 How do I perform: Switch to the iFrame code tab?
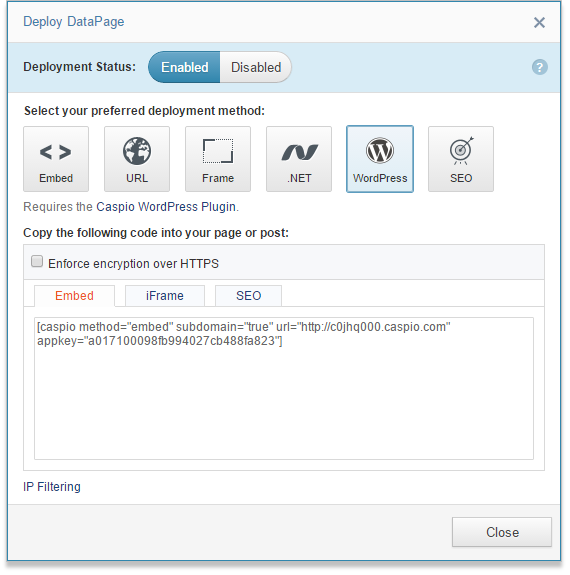pyautogui.click(x=165, y=296)
